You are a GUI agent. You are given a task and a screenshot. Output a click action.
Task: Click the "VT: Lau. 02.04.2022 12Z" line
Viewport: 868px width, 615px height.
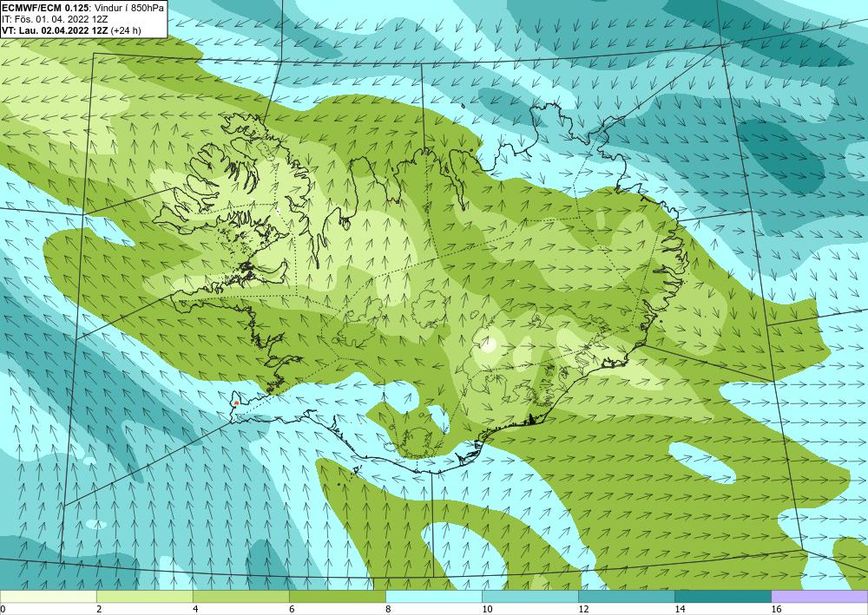tap(55, 30)
